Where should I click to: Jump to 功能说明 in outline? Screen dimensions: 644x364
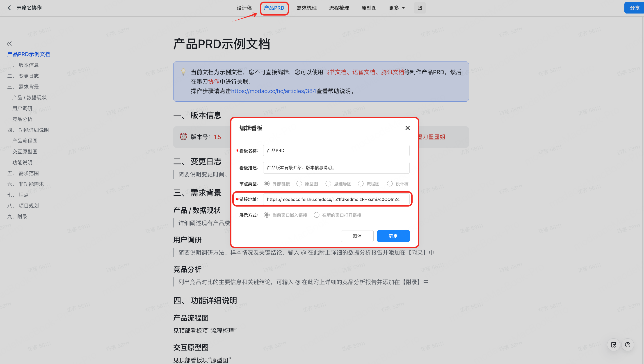pyautogui.click(x=22, y=162)
